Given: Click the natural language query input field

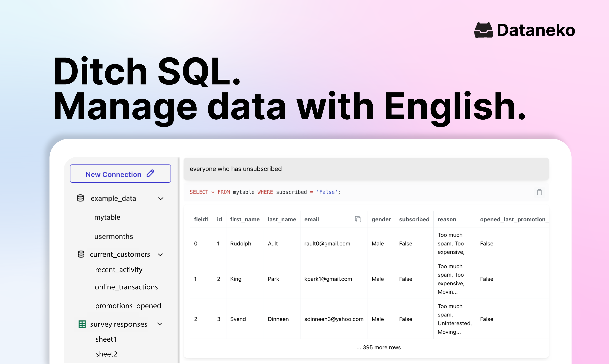Looking at the screenshot, I should (x=366, y=169).
